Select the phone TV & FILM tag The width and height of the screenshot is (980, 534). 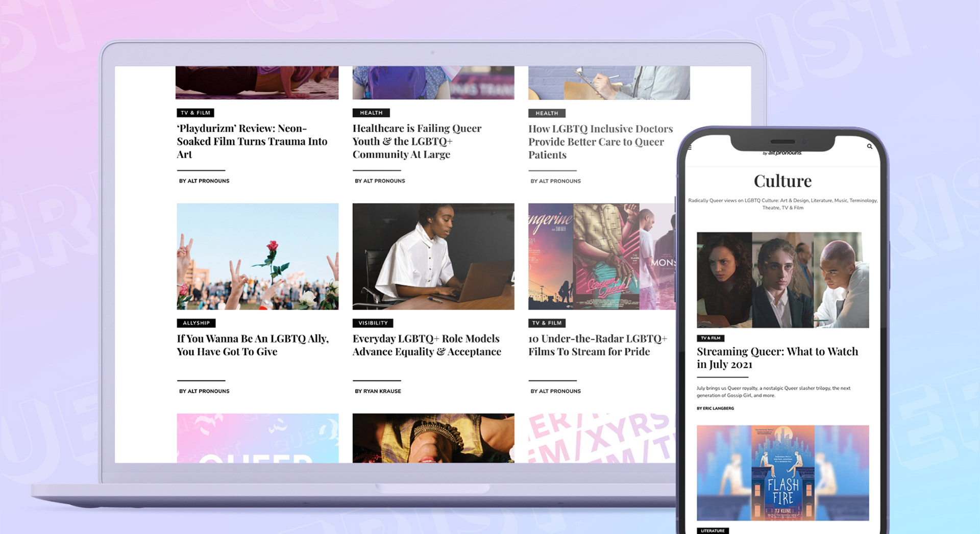point(710,338)
